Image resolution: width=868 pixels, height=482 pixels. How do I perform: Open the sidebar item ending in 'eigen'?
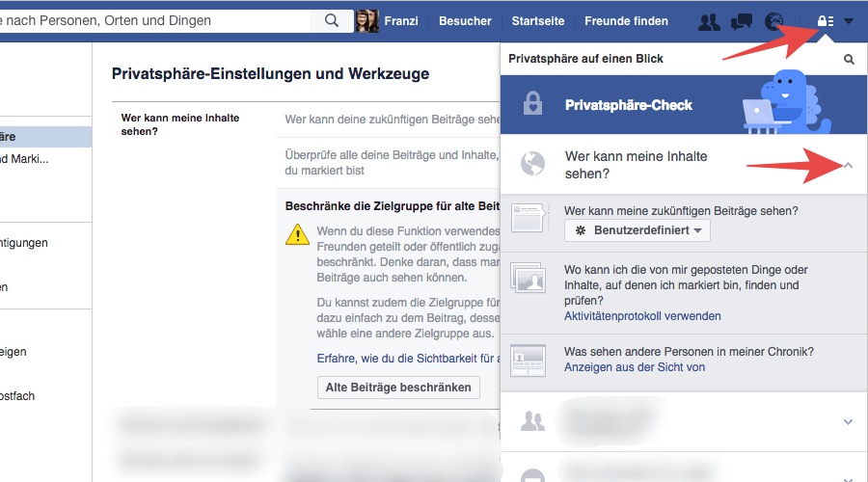tap(14, 352)
